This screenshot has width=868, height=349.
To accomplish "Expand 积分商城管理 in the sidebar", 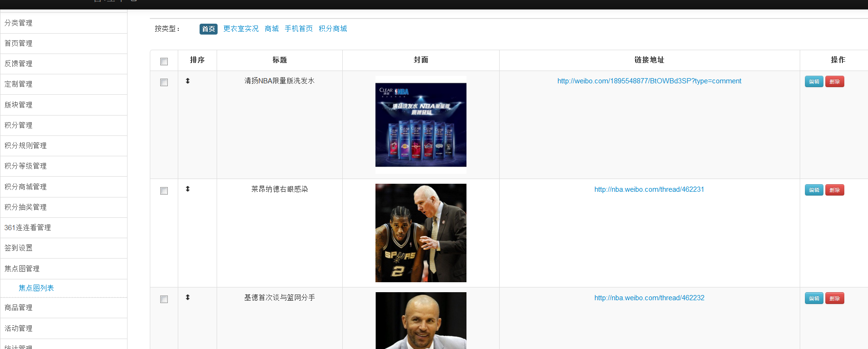I will tap(64, 187).
